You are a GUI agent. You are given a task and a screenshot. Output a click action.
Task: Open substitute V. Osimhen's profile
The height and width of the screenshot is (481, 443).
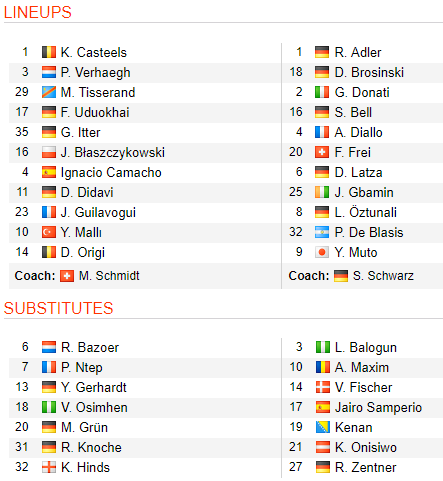click(x=94, y=407)
